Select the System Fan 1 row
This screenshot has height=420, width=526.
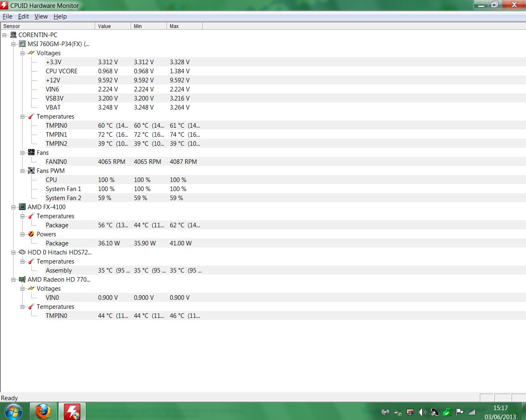[x=285, y=189]
